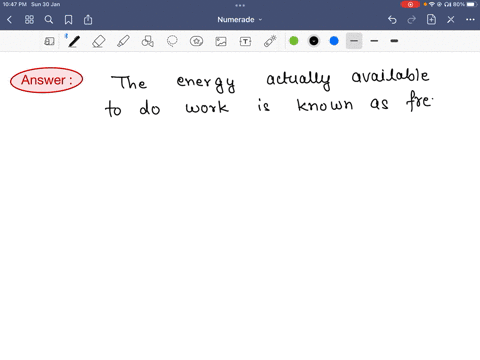The height and width of the screenshot is (360, 480).
Task: Toggle the read-only mode icon
Action: 49,41
